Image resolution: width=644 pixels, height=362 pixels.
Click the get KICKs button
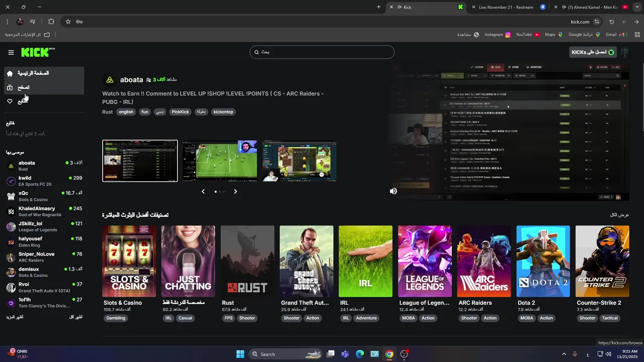[x=593, y=52]
